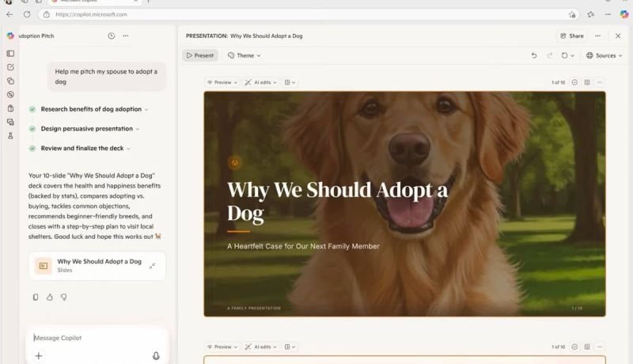The image size is (633, 364).
Task: Open browser favorites list icon
Action: [590, 14]
